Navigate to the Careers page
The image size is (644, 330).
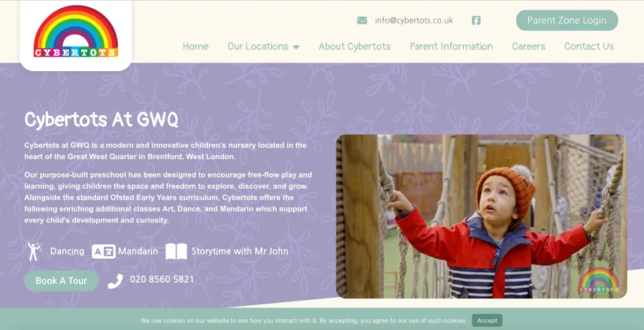[528, 47]
